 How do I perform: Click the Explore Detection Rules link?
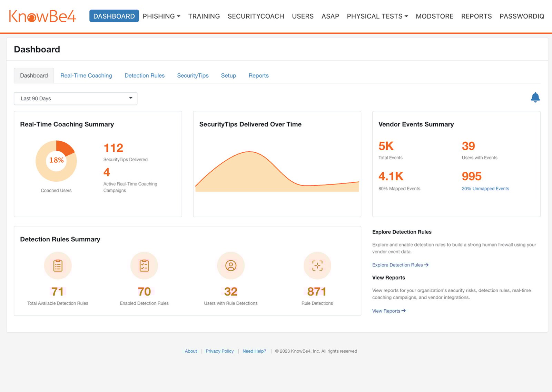(x=398, y=265)
